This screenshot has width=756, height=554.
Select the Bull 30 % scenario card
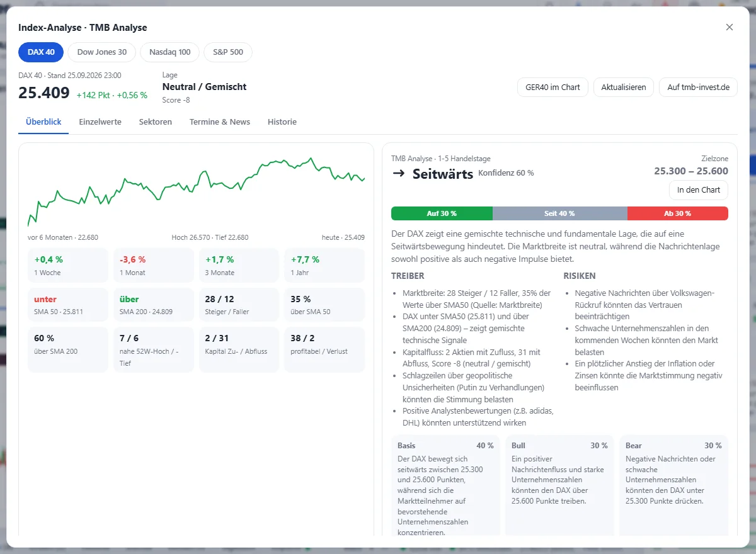click(559, 485)
